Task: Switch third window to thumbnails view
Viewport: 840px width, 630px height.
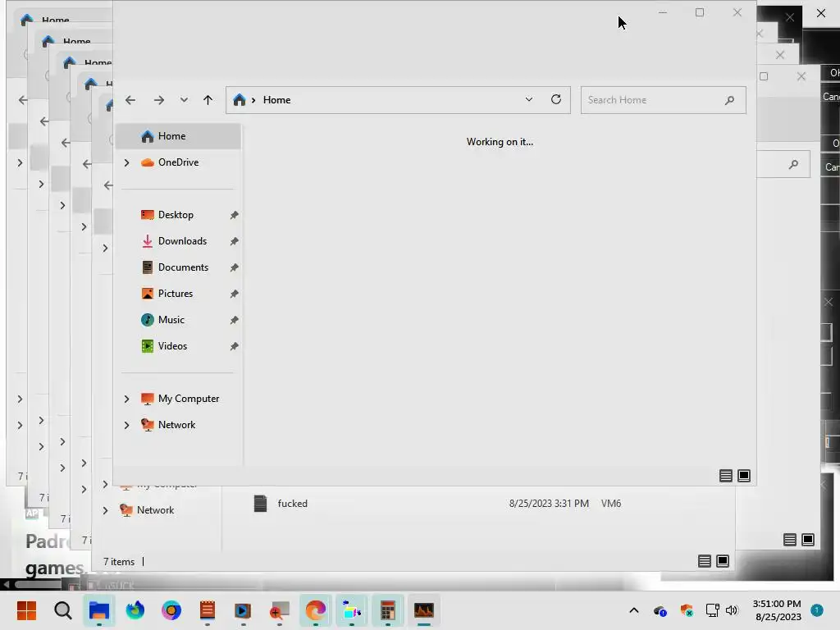Action: click(x=808, y=540)
